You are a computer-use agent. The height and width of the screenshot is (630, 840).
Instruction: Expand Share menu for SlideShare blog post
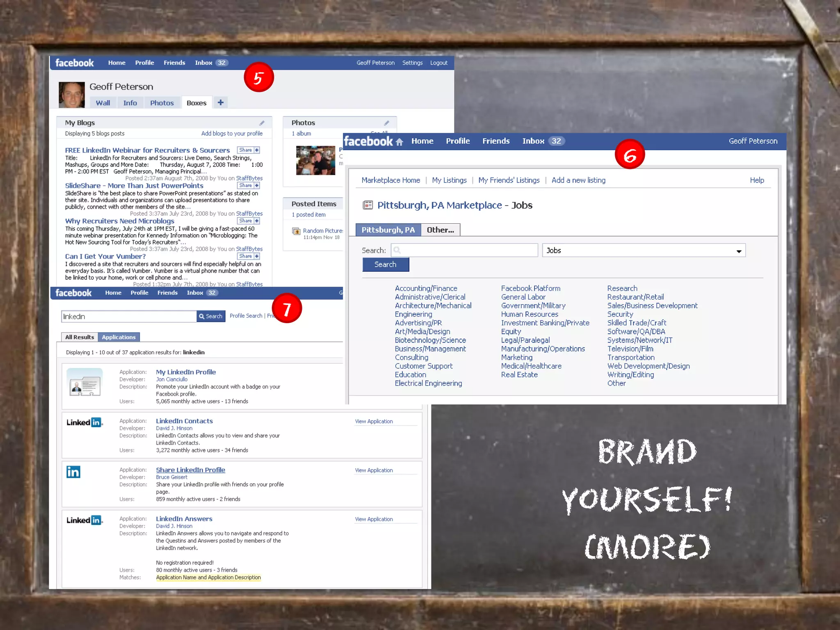(257, 186)
